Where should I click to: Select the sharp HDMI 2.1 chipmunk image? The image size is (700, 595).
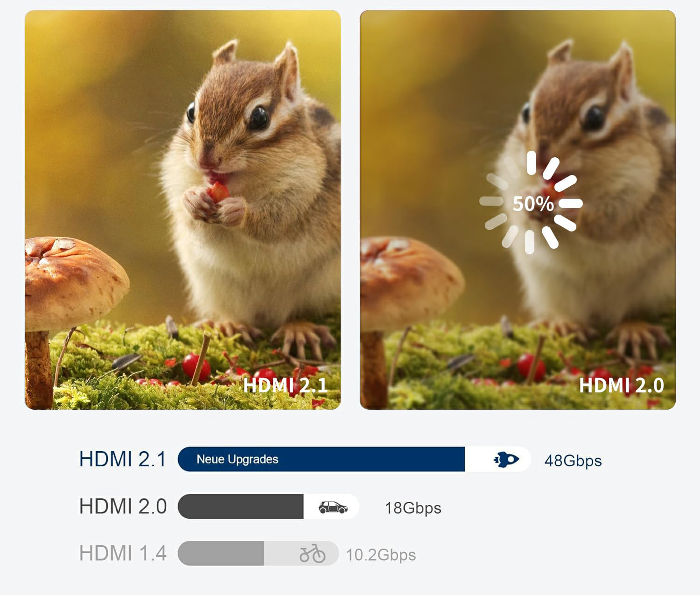tap(182, 210)
